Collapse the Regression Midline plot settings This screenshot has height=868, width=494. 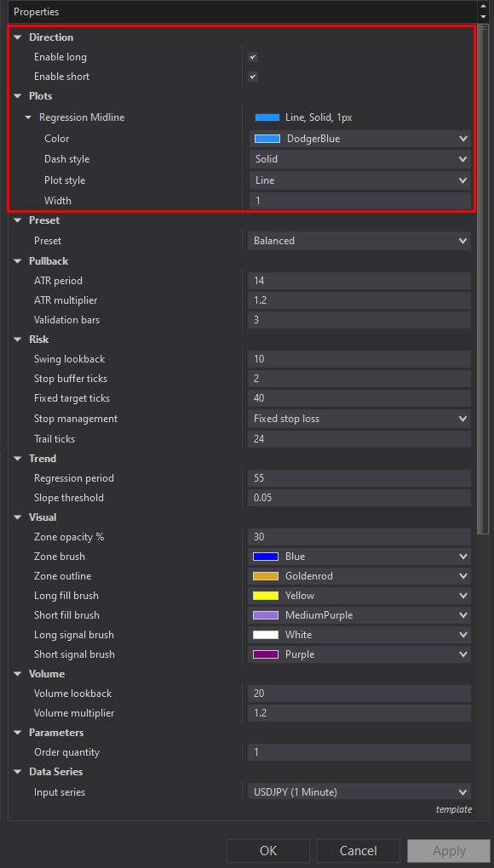[29, 117]
